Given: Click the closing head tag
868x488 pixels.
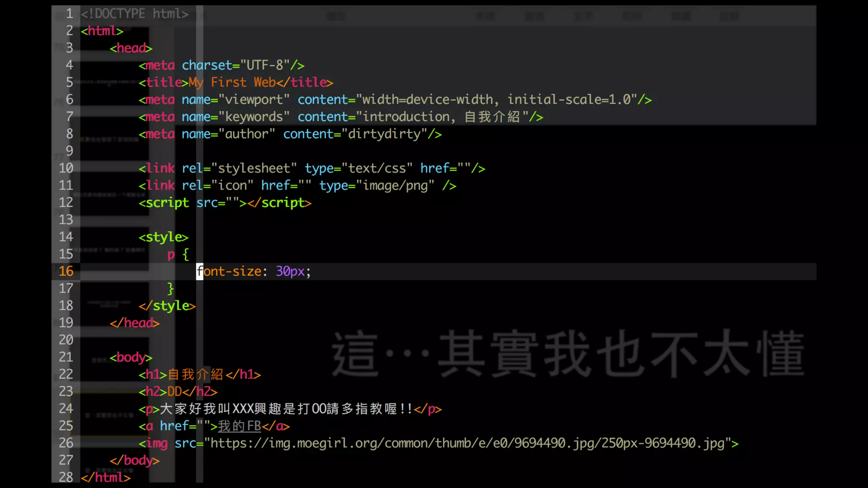Looking at the screenshot, I should click(x=135, y=323).
